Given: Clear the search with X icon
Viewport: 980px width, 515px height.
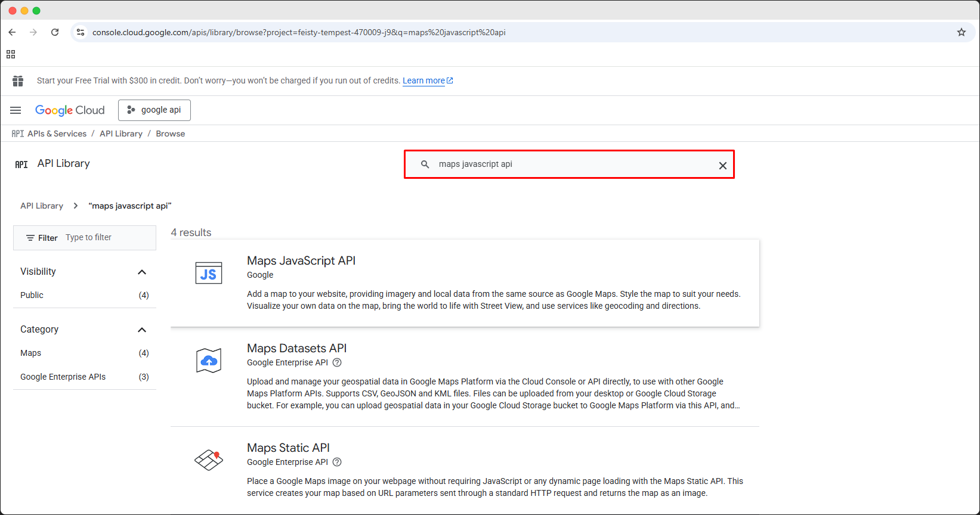Looking at the screenshot, I should tap(722, 166).
